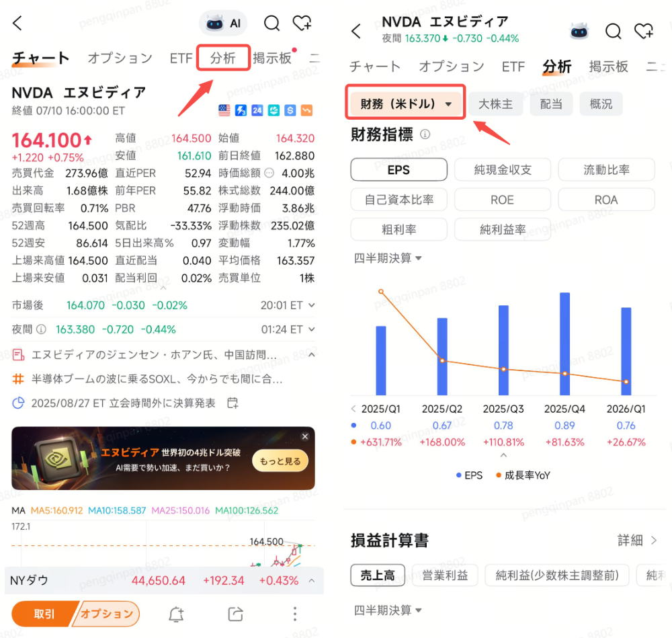Image resolution: width=672 pixels, height=638 pixels.
Task: Tap the back arrow on right analysis screen
Action: (356, 32)
